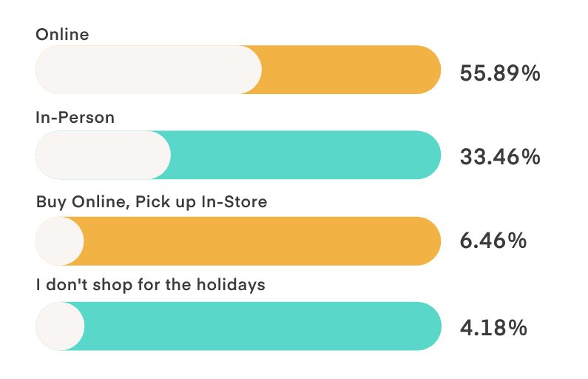Screen dimensions: 588x379
Task: Select the 4.18% percentage value
Action: [493, 328]
